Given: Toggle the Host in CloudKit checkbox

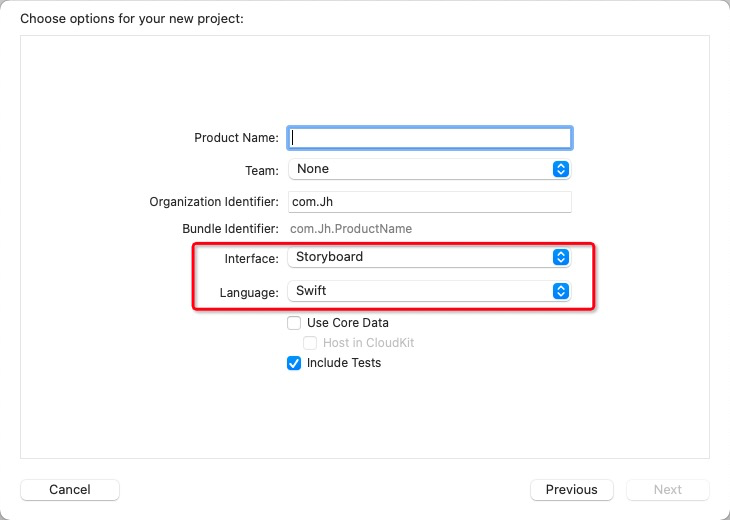Looking at the screenshot, I should pyautogui.click(x=310, y=343).
